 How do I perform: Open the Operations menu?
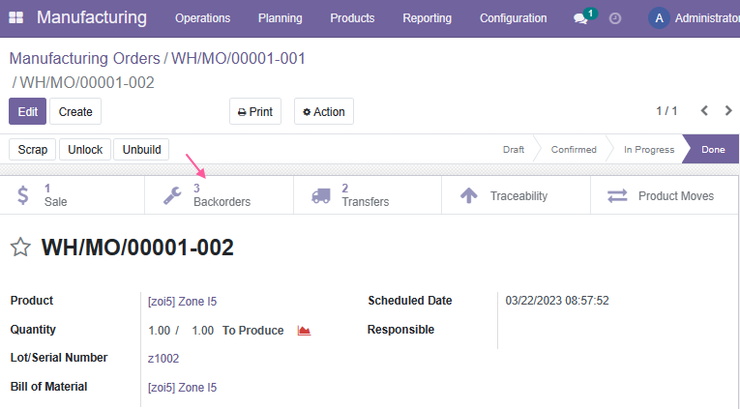tap(202, 18)
